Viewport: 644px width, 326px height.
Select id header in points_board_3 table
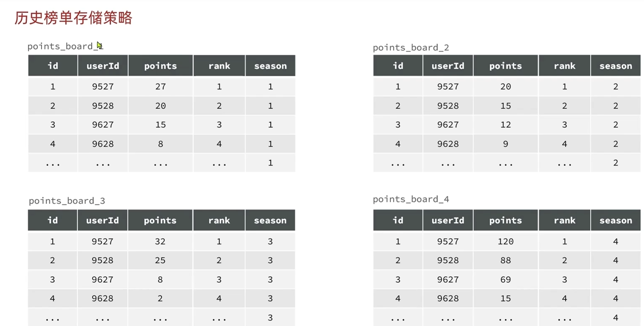(52, 220)
